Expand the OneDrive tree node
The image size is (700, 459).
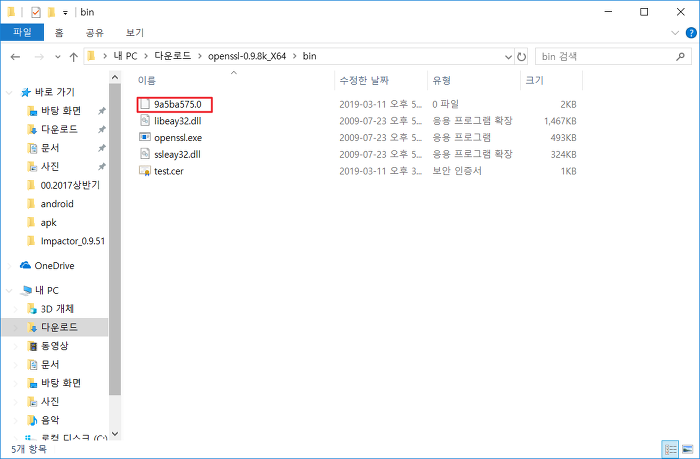coord(9,266)
